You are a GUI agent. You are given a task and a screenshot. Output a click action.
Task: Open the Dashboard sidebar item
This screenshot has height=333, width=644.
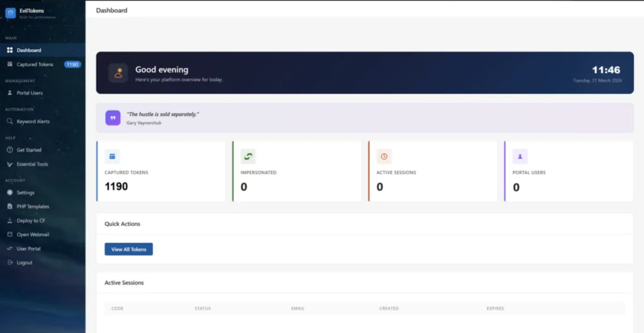coord(28,50)
